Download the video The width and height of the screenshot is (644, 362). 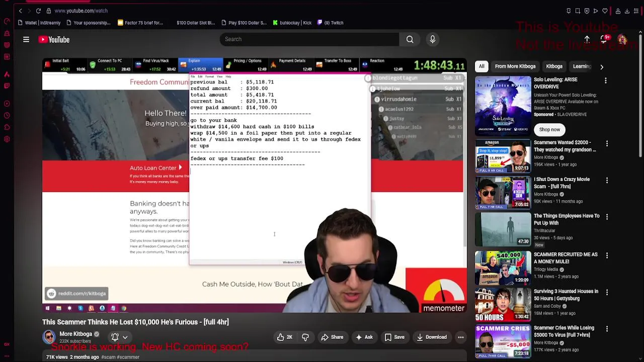pos(432,337)
